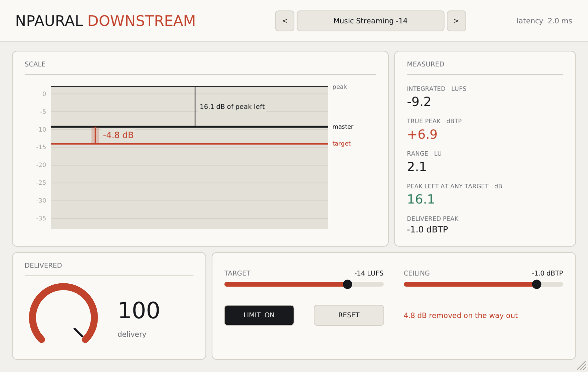
Task: Go to the next preset with the > arrow
Action: tap(456, 21)
